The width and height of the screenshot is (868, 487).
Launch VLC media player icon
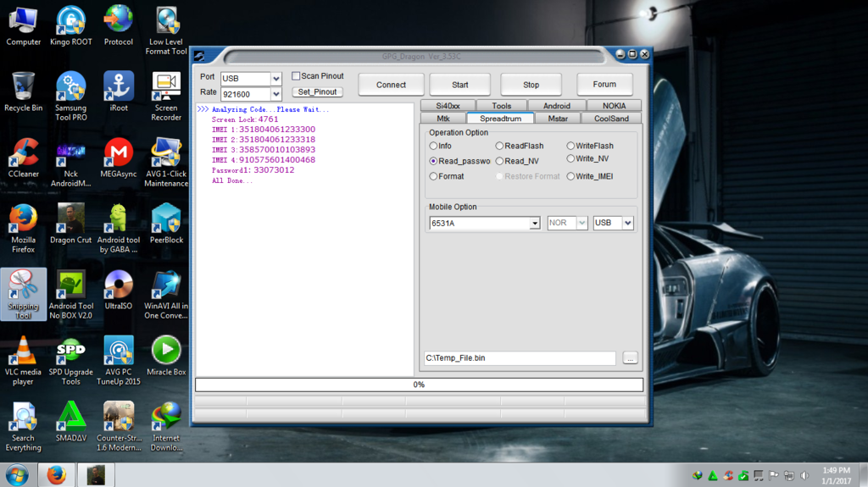tap(23, 351)
